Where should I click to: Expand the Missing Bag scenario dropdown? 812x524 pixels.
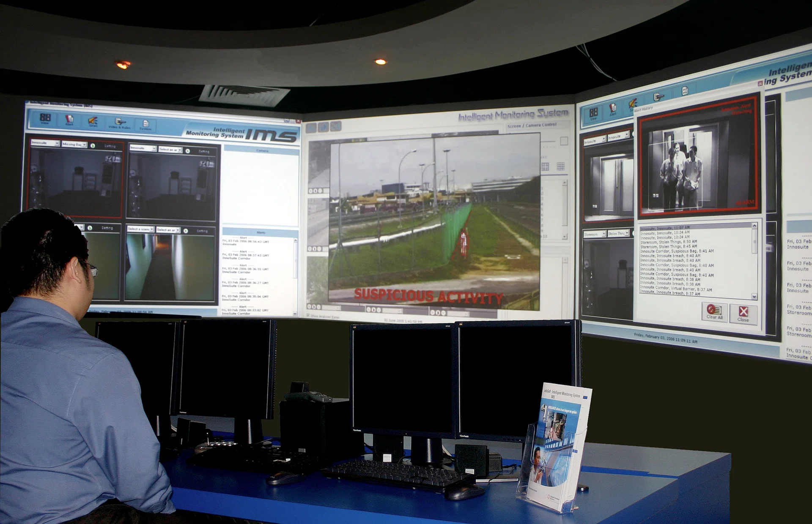pos(75,145)
